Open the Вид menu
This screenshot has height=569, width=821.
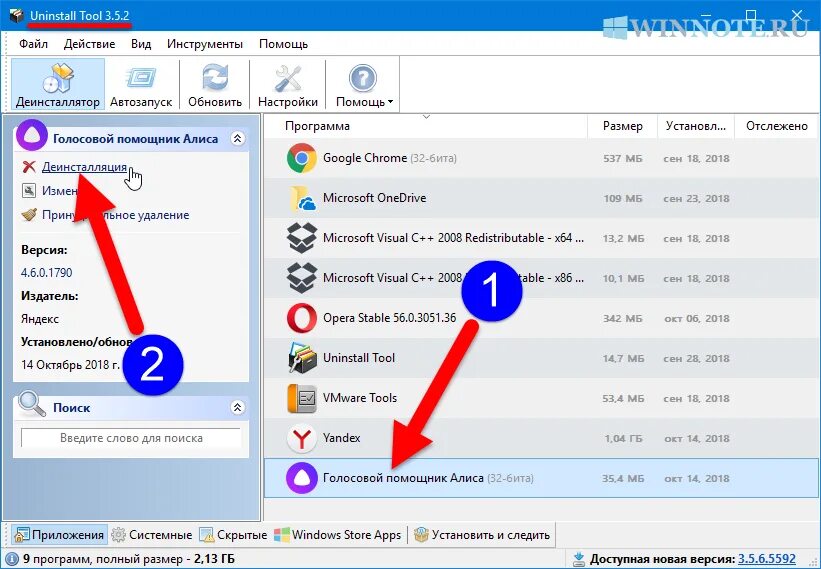click(141, 44)
